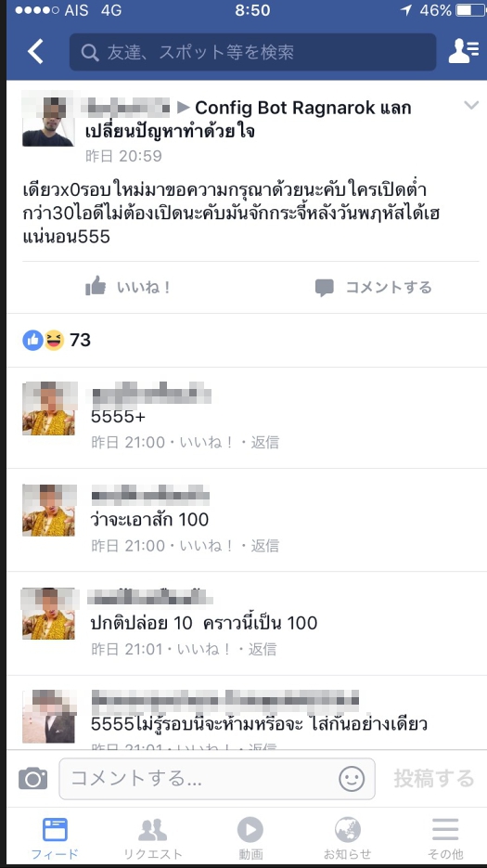Switch to the フィード tab
The height and width of the screenshot is (868, 487).
(55, 837)
